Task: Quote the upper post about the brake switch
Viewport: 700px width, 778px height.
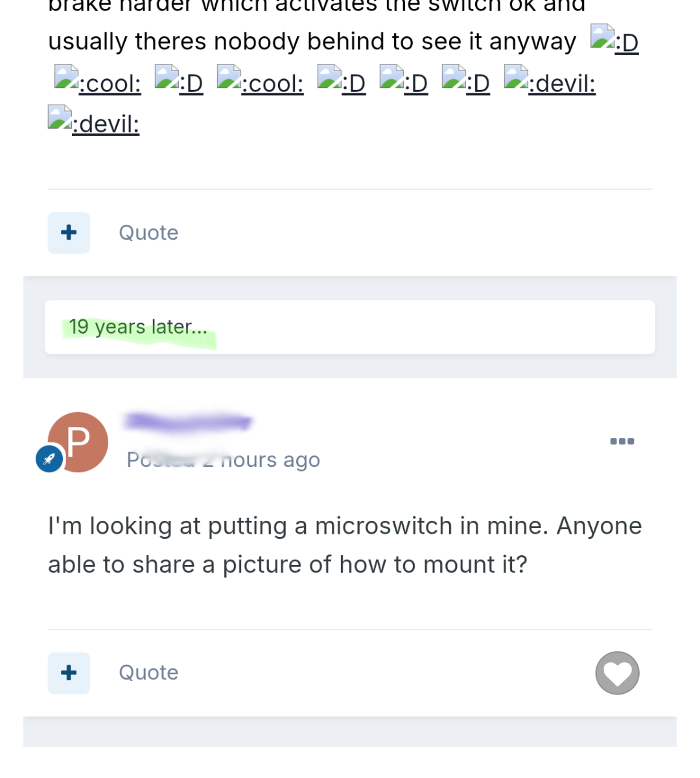Action: click(148, 233)
